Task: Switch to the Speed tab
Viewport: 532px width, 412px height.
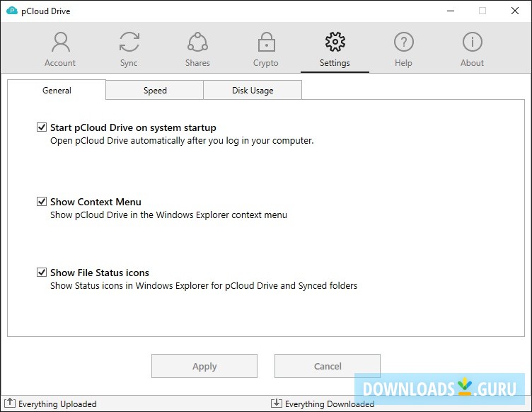Action: (155, 91)
